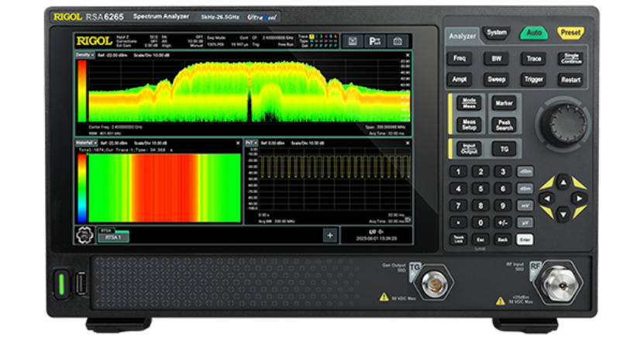Image resolution: width=644 pixels, height=344 pixels.
Task: Push the Marker button
Action: (504, 103)
